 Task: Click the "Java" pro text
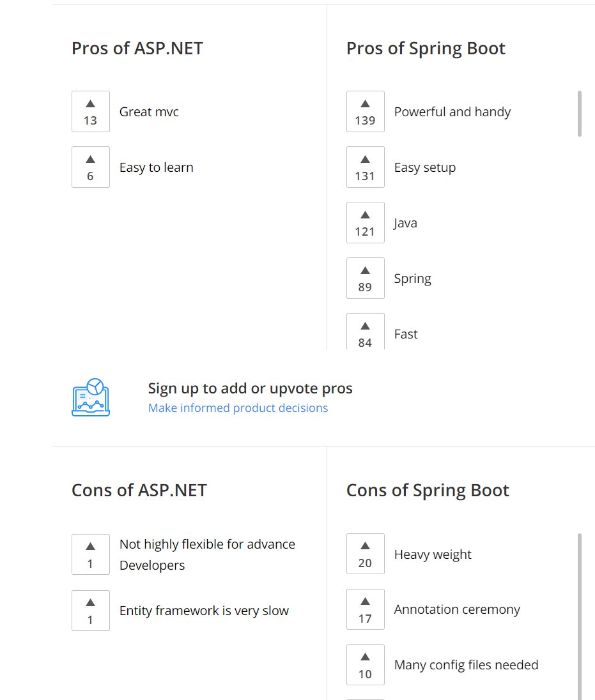[405, 223]
